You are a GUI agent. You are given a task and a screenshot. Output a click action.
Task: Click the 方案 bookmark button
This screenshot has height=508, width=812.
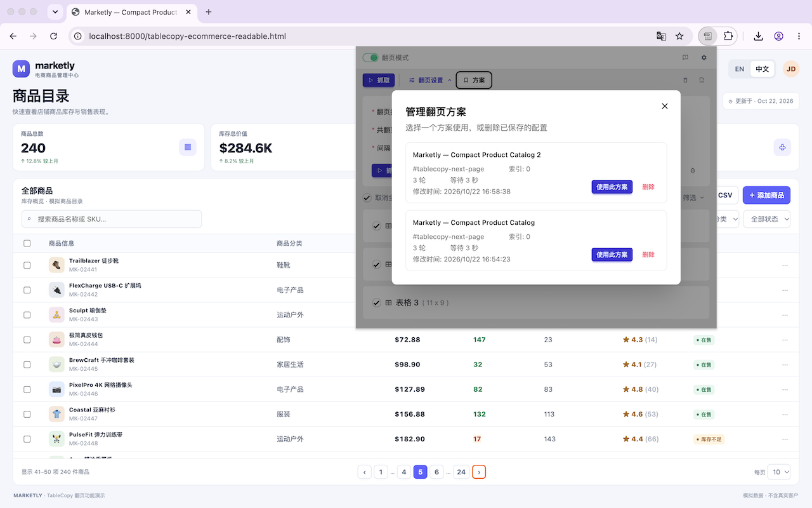474,80
